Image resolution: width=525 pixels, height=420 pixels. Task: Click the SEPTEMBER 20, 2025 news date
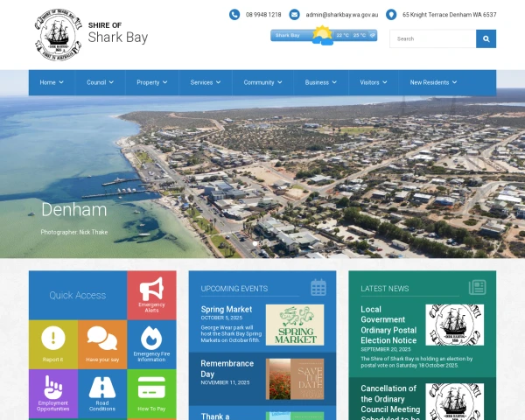click(386, 349)
